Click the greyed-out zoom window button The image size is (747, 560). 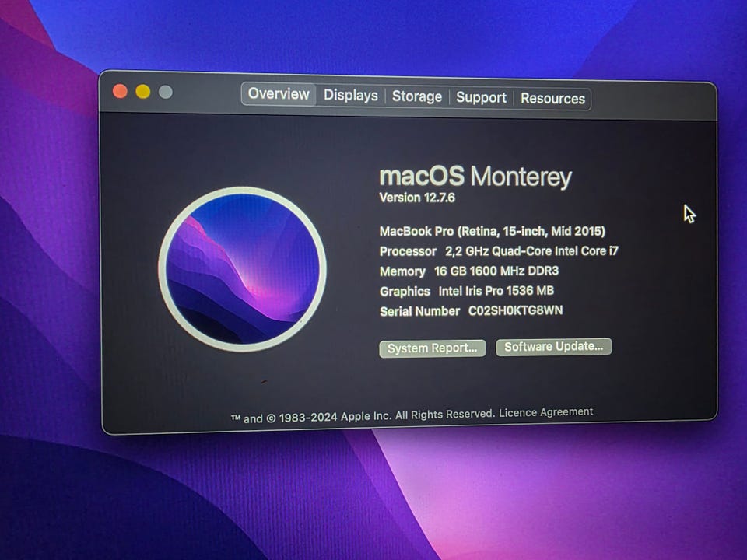[x=165, y=92]
